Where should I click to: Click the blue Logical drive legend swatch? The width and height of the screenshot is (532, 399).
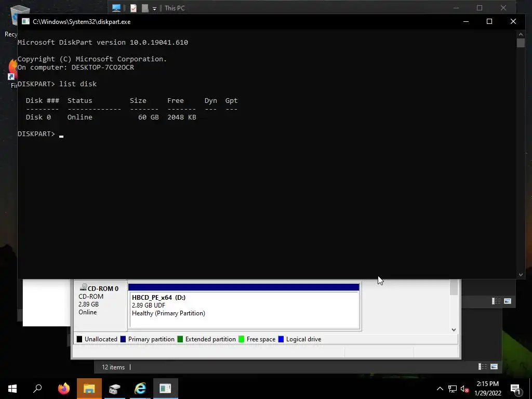(x=281, y=339)
